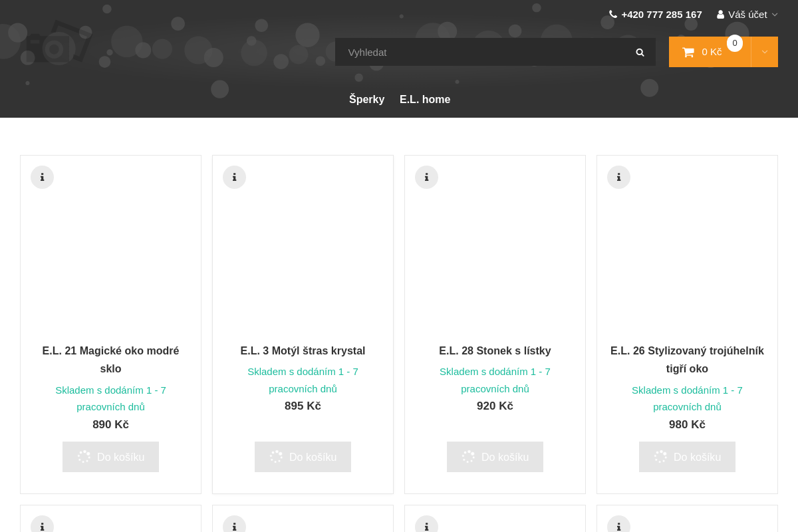Image resolution: width=798 pixels, height=532 pixels.
Task: Open product E.L. 26 Stylizovaný trojúhelník tigří oko
Action: click(687, 360)
